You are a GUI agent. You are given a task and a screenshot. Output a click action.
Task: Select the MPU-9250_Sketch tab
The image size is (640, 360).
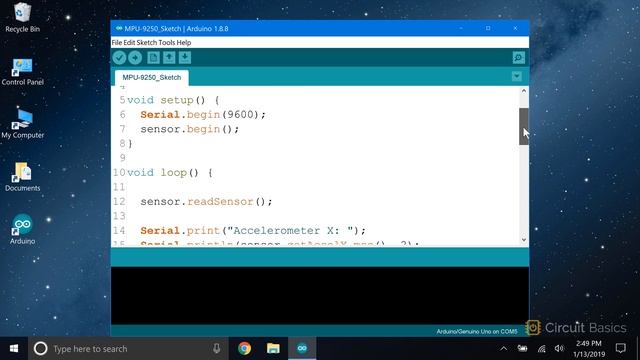[x=152, y=77]
